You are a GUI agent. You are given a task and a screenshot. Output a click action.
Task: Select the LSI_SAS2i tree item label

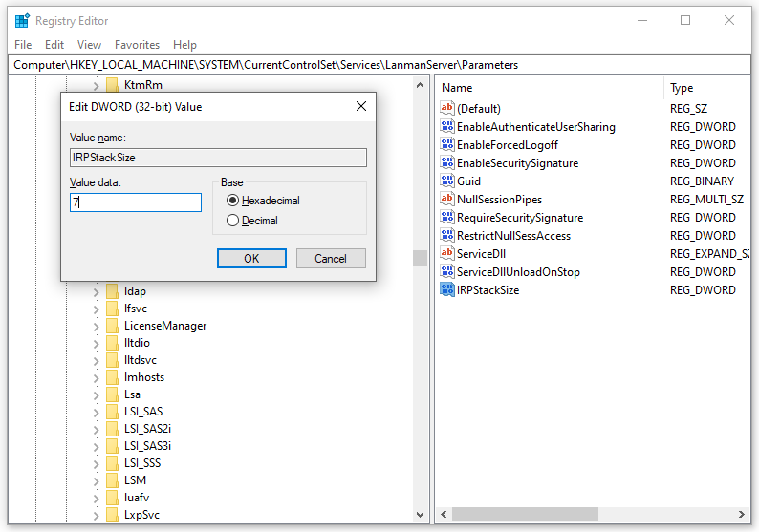pos(147,429)
